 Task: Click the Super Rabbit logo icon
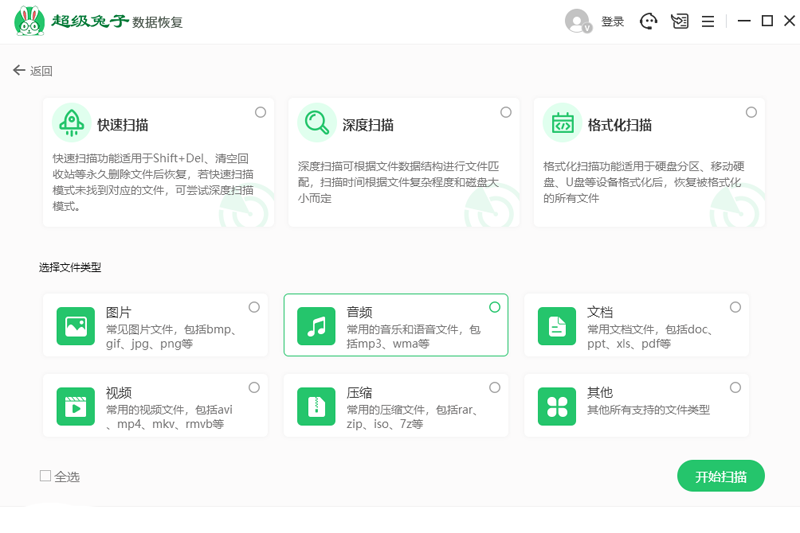pyautogui.click(x=29, y=21)
